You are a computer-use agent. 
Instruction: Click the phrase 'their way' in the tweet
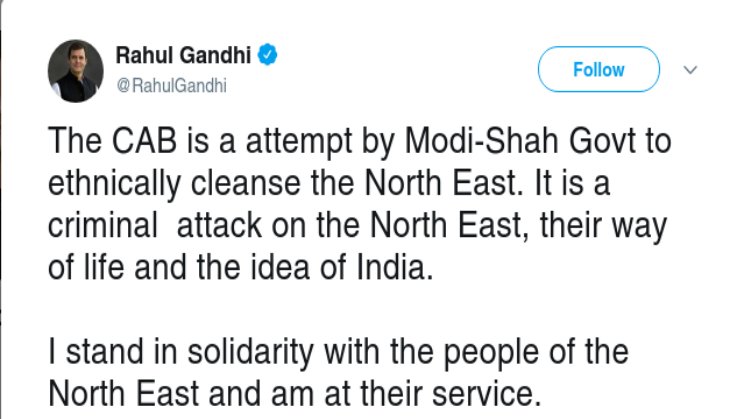coord(604,227)
